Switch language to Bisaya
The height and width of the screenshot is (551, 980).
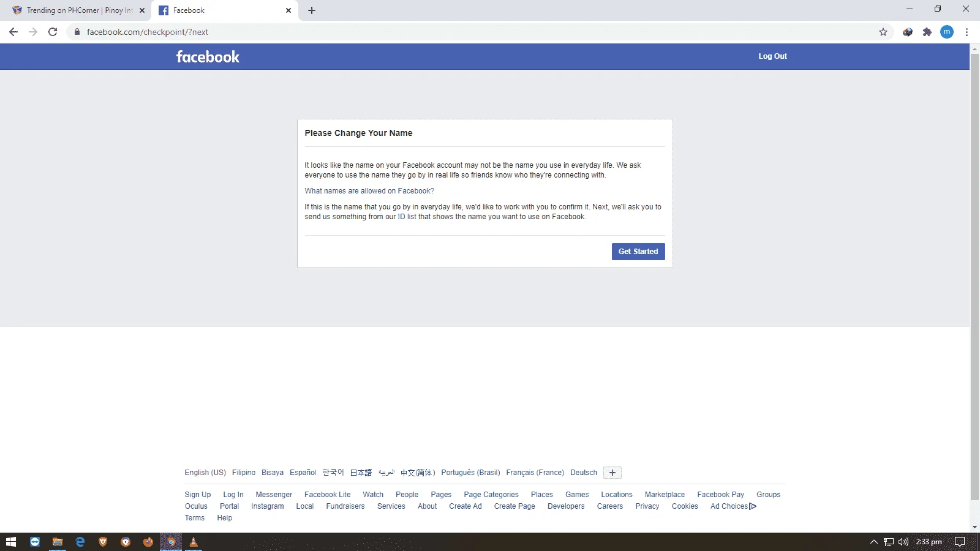[x=273, y=473]
